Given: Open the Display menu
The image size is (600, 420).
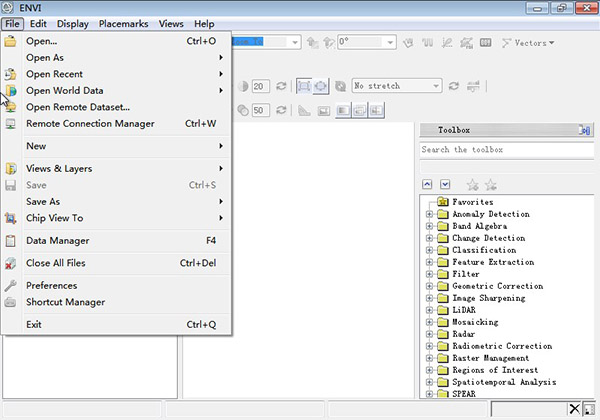Looking at the screenshot, I should point(73,24).
